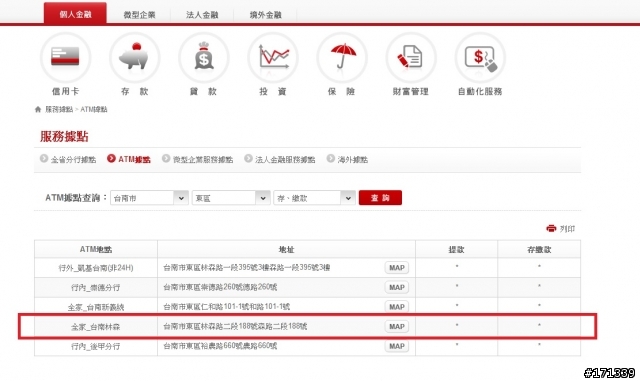
Task: Switch to 境外金融 tab
Action: tap(265, 15)
